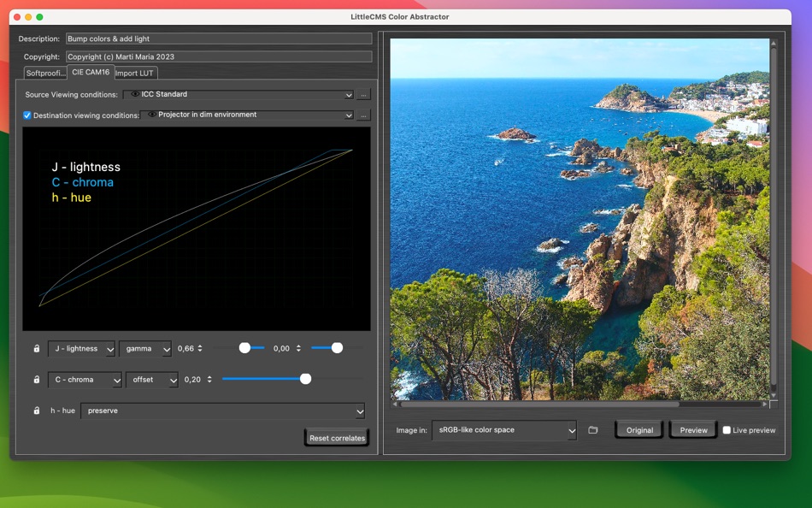Image resolution: width=812 pixels, height=508 pixels.
Task: Click the image horizontal scrollbar
Action: pyautogui.click(x=580, y=404)
